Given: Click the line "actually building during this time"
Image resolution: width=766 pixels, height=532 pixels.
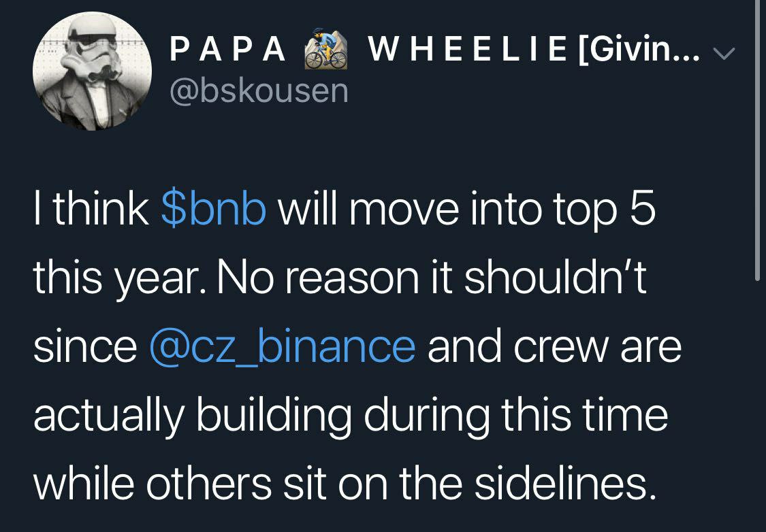Looking at the screenshot, I should [x=350, y=416].
